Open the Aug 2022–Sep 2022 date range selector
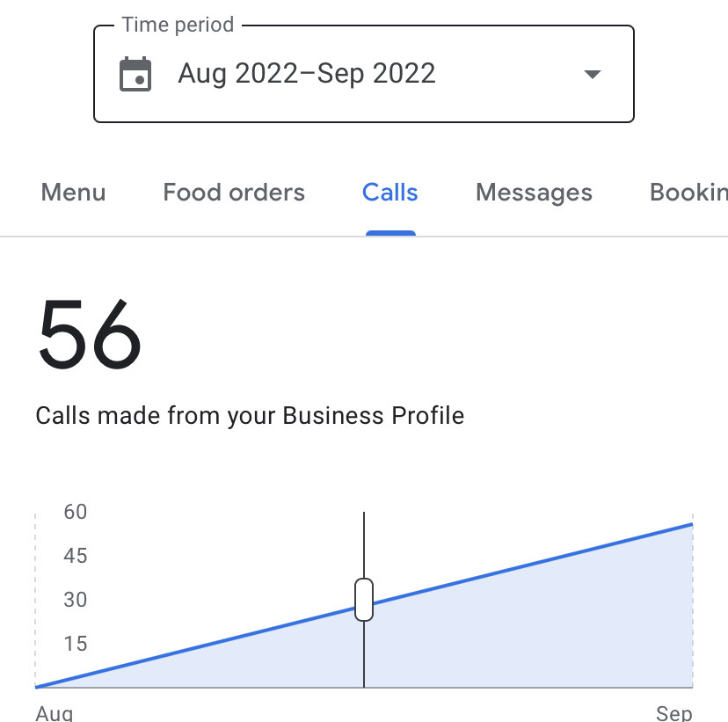The height and width of the screenshot is (722, 728). pos(363,74)
